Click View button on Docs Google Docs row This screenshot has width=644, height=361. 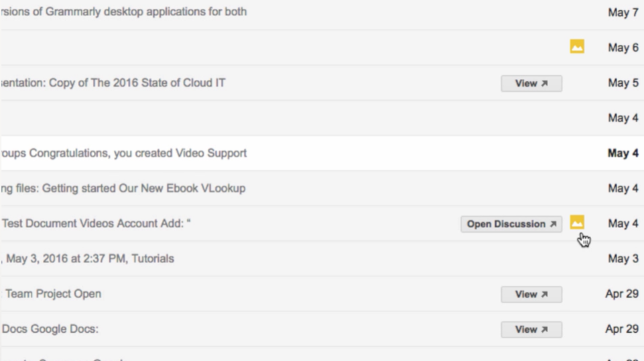coord(531,329)
